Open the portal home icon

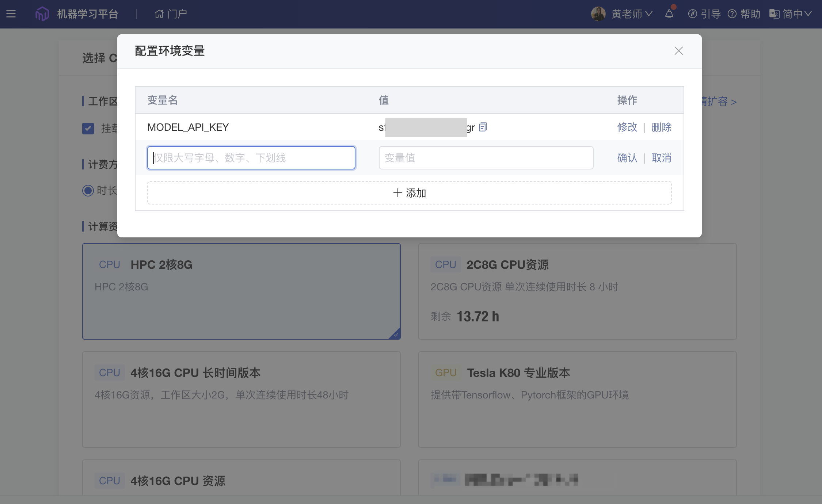[x=159, y=14]
